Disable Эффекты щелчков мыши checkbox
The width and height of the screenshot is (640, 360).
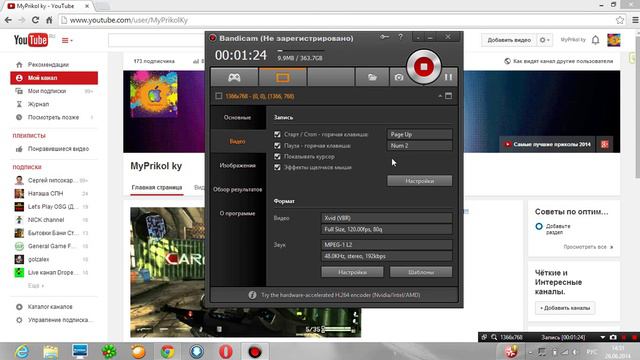tap(278, 167)
